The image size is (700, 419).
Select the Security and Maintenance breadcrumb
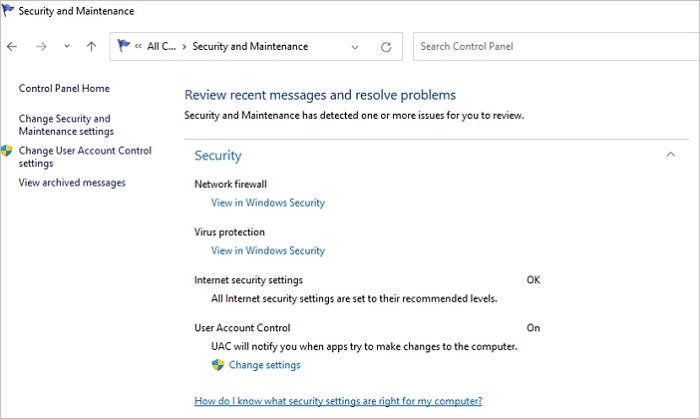tap(250, 46)
